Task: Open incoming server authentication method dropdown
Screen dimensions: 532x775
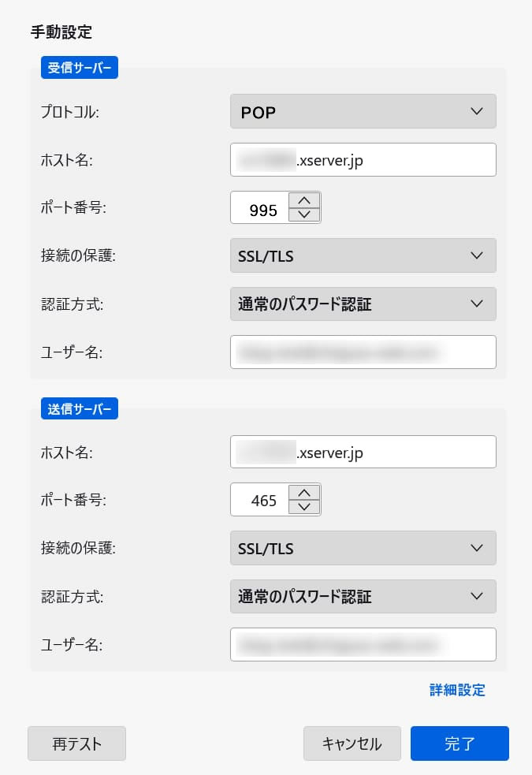Action: coord(363,304)
